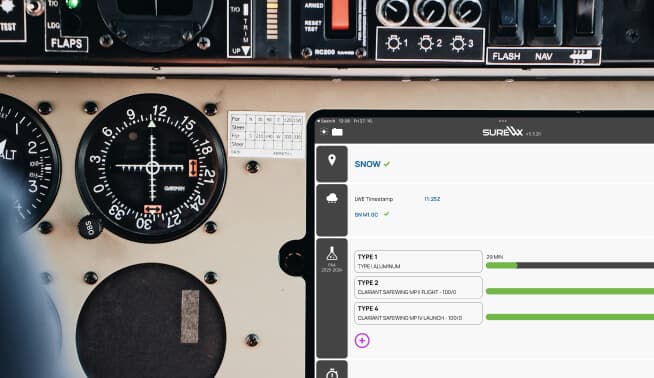
Task: Click the Type 1 holdover progress bar
Action: tap(570, 265)
